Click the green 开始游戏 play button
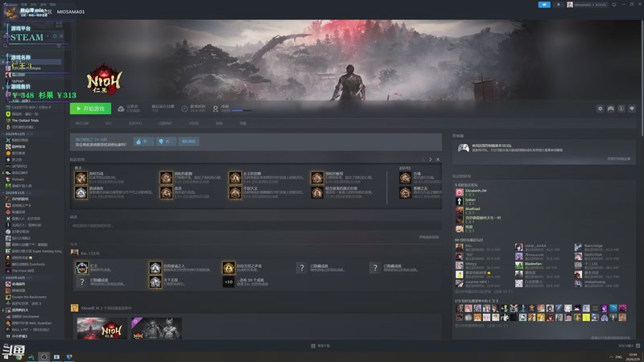644x362 pixels. point(90,109)
